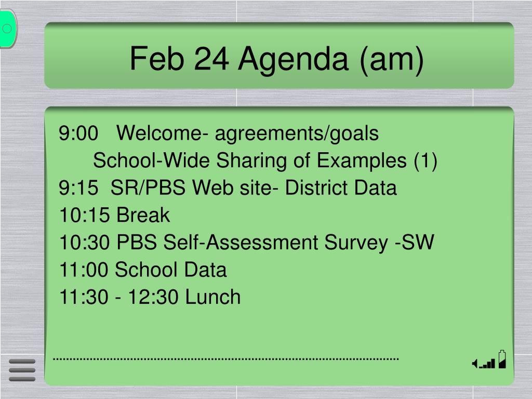
Task: Select '10:30 PBS Self-Assessment Survey -SW' item
Action: pyautogui.click(x=247, y=243)
